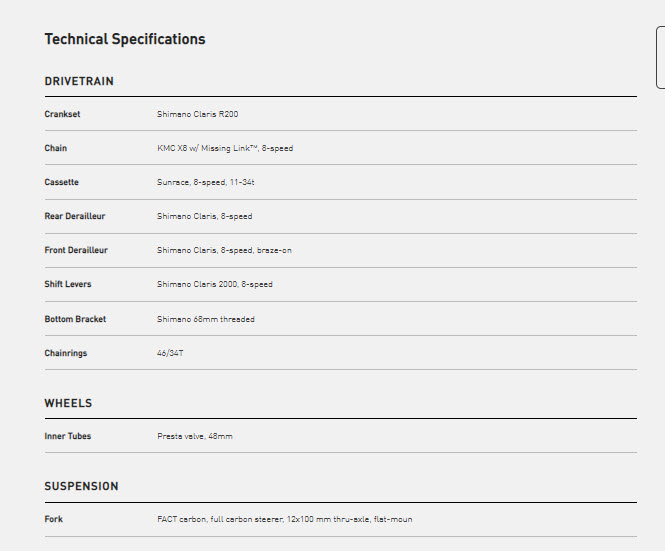Click KMC X8 Missing Link chain text
This screenshot has height=551, width=665.
[225, 148]
